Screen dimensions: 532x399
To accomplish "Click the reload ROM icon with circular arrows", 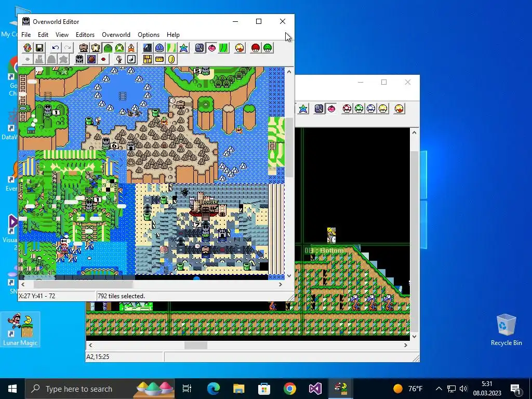I will [28, 48].
